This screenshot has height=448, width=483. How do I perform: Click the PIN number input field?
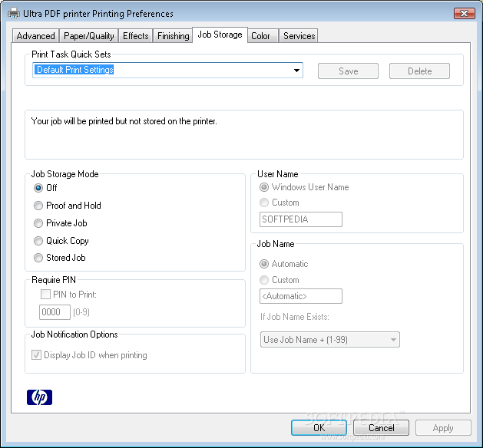55,312
